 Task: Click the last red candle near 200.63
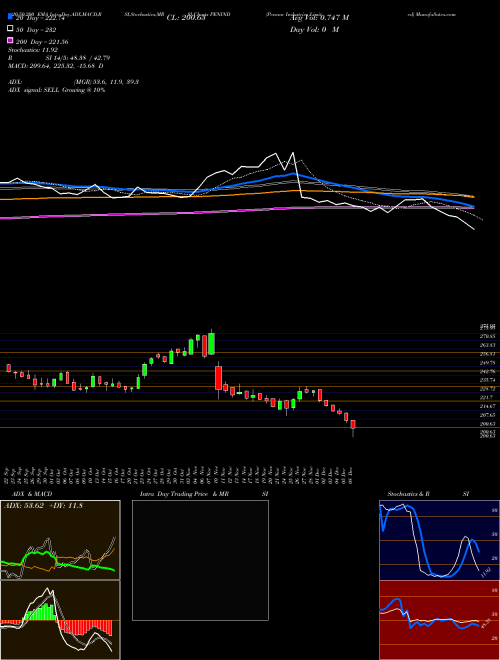tap(353, 426)
